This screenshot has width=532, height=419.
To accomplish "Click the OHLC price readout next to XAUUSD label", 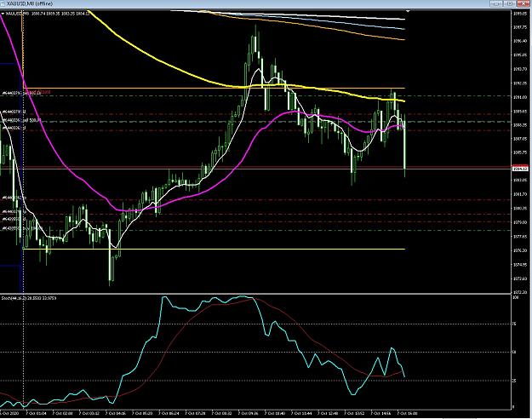I will [60, 14].
